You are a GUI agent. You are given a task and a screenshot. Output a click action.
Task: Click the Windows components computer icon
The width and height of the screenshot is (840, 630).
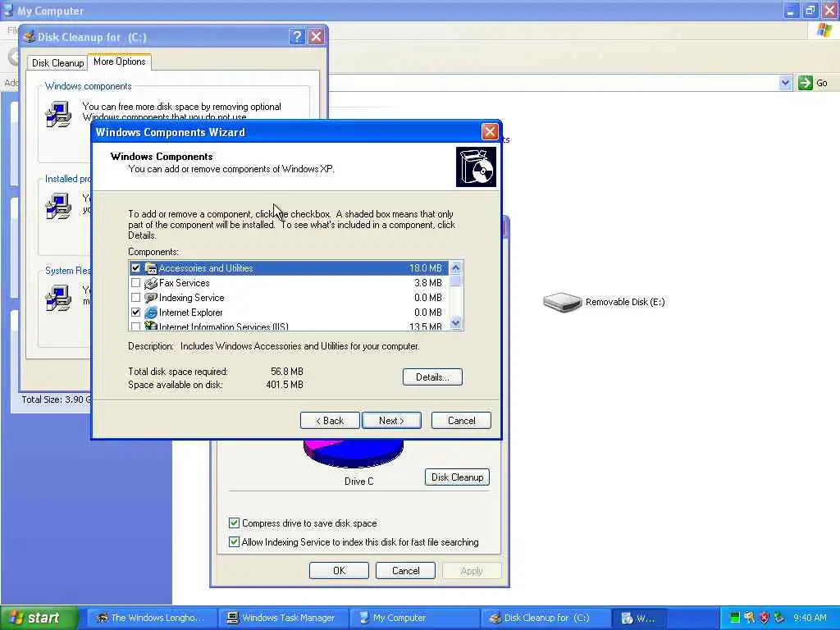pyautogui.click(x=58, y=114)
